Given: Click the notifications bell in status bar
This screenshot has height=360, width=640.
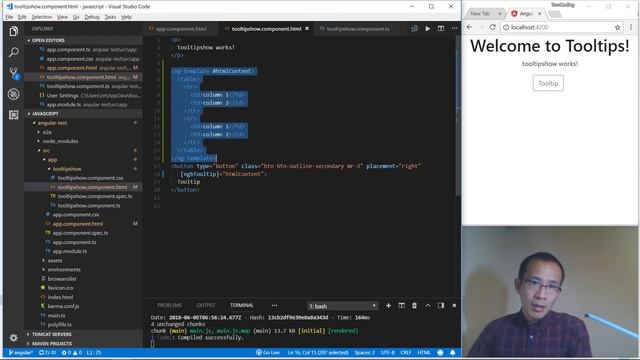Looking at the screenshot, I should click(x=453, y=353).
